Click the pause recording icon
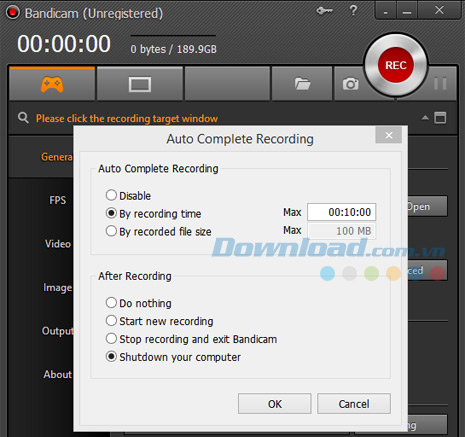Screen dimensions: 465x437 click(x=440, y=83)
